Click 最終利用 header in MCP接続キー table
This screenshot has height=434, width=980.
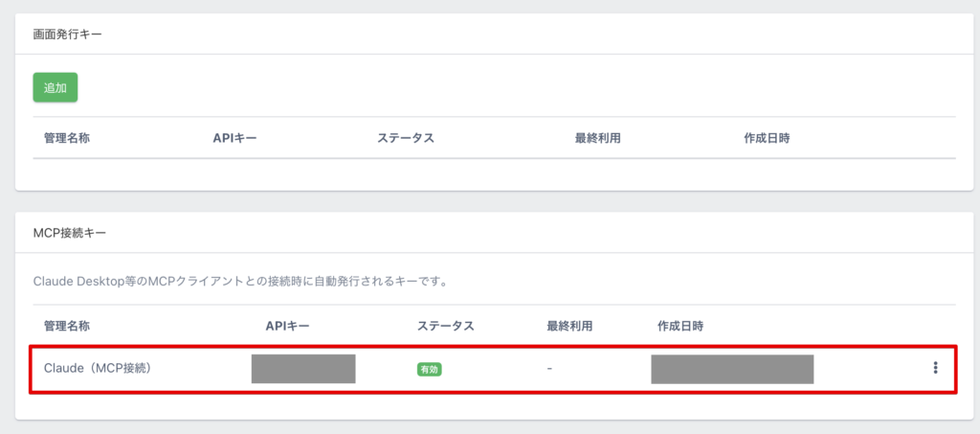pyautogui.click(x=569, y=326)
